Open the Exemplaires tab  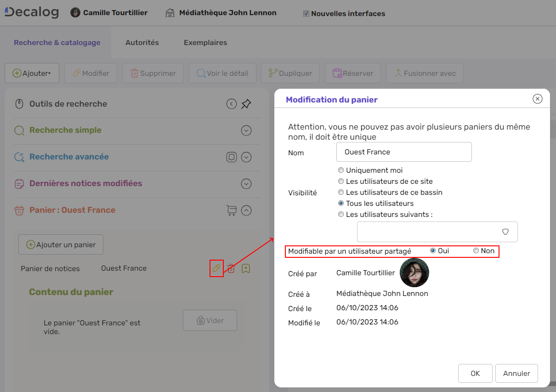point(205,42)
